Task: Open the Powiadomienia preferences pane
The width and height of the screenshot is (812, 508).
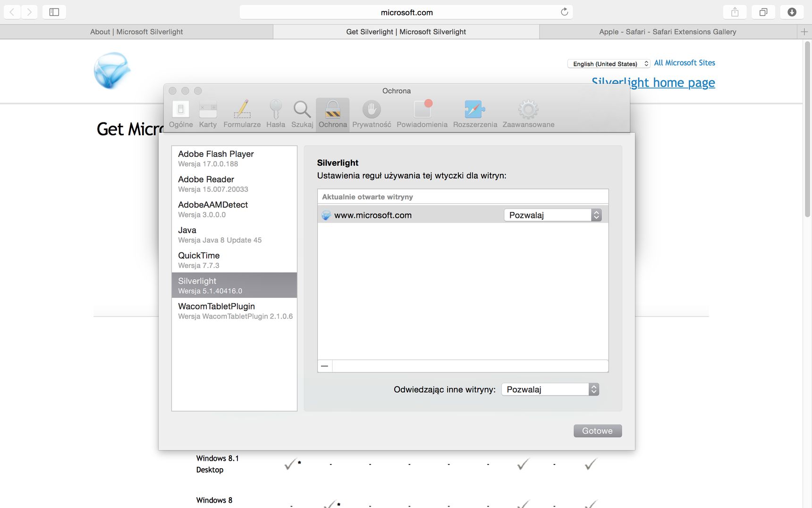Action: [422, 114]
